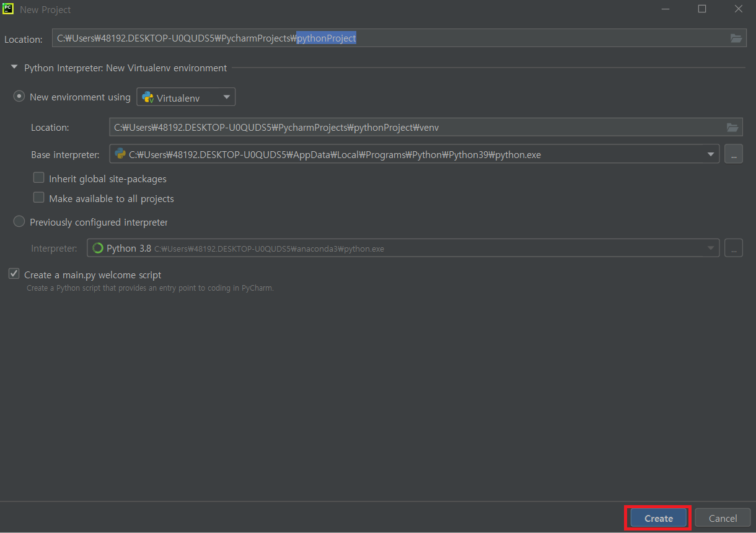
Task: Uncheck Create a main.py welcome script
Action: click(14, 274)
